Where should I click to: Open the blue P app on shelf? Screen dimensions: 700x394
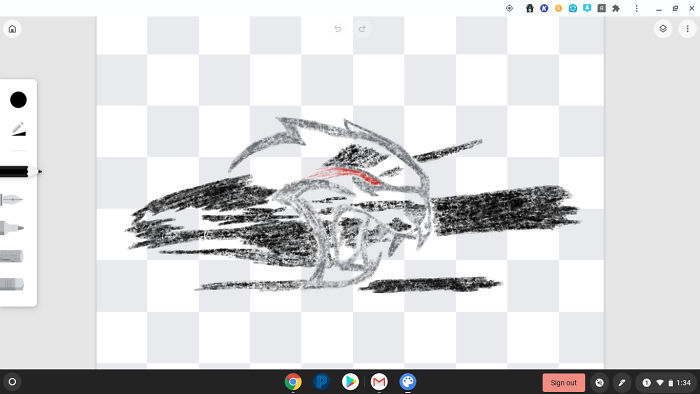click(x=321, y=382)
